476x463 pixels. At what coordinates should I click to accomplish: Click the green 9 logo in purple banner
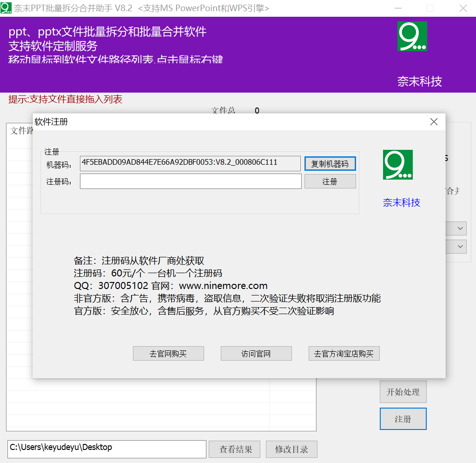[x=412, y=36]
